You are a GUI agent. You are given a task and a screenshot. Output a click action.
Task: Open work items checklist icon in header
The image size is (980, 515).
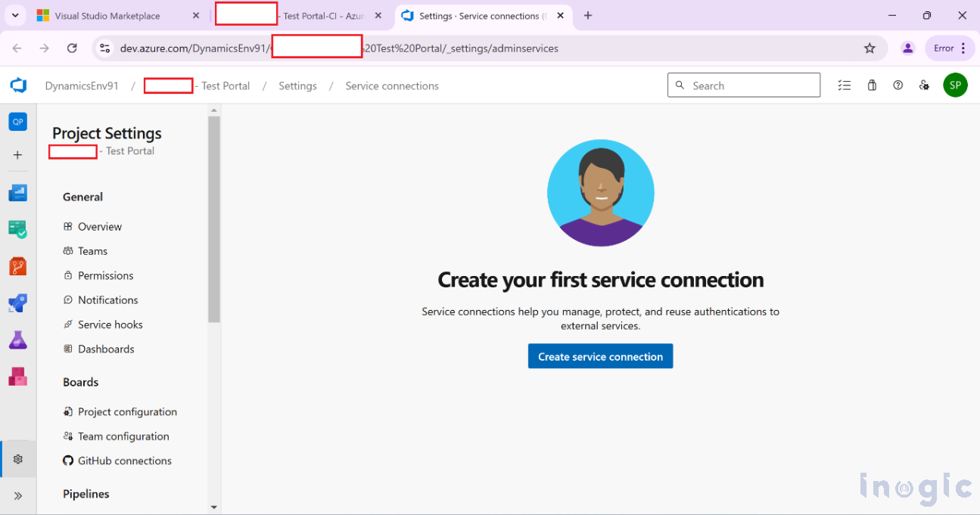(x=845, y=85)
